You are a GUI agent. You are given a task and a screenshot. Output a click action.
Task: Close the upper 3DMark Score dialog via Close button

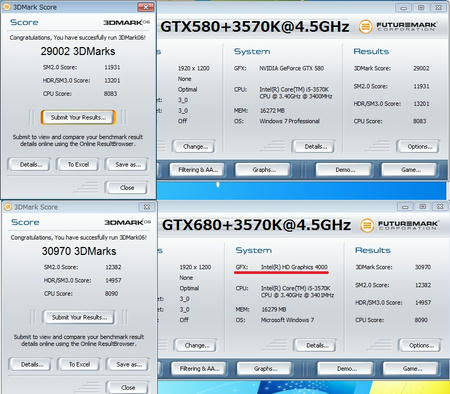pyautogui.click(x=127, y=188)
